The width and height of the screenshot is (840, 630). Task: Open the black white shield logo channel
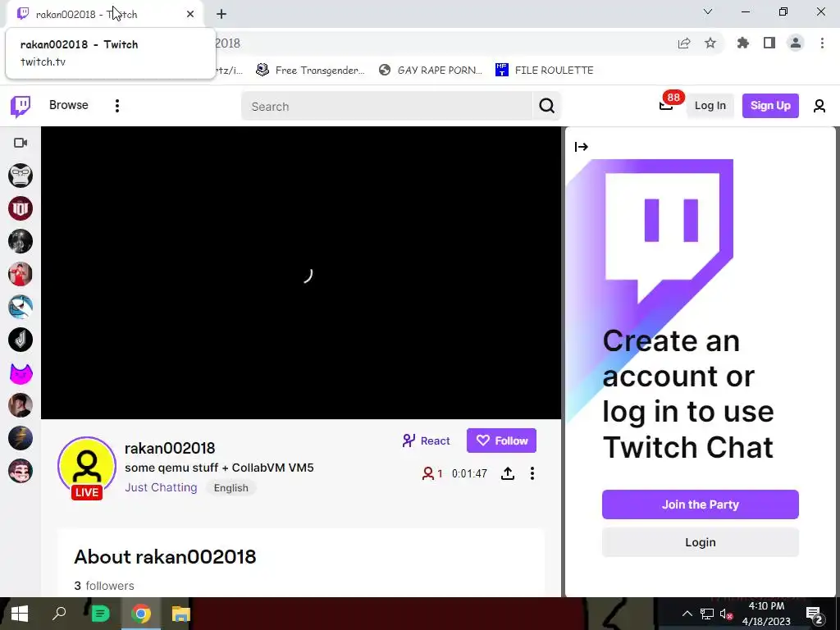point(21,340)
